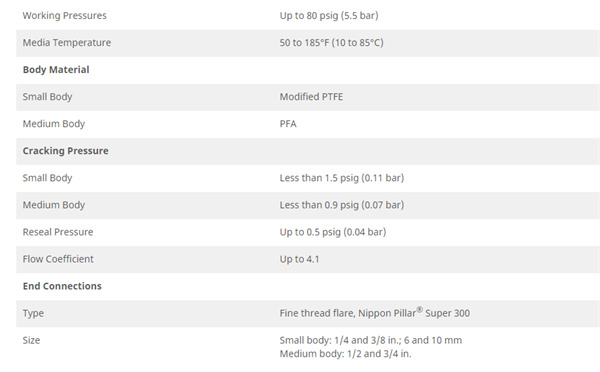Click the Media Temperature row label
Screen dimensions: 600x372
point(67,42)
